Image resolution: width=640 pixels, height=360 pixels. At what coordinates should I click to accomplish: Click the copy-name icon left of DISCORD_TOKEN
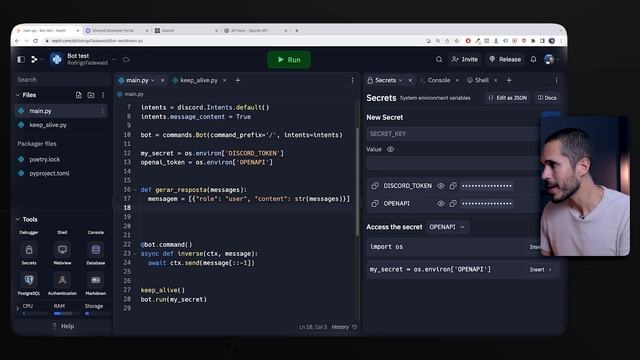(375, 186)
